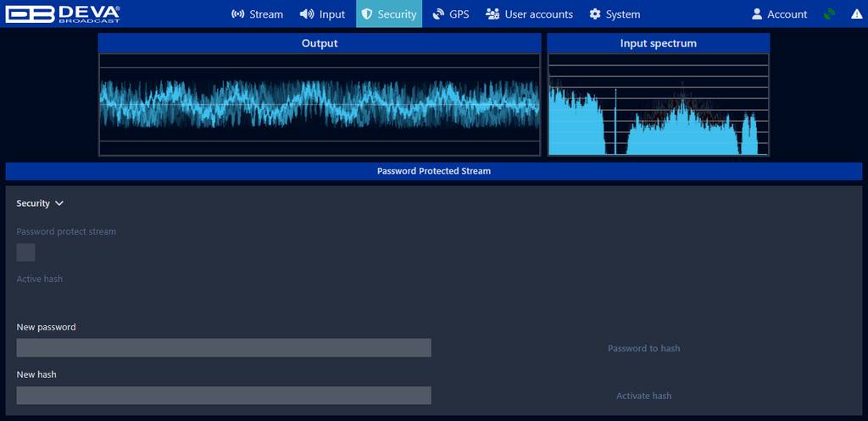Click the Password protect stream label
Screen dimensions: 868x421
pos(66,231)
